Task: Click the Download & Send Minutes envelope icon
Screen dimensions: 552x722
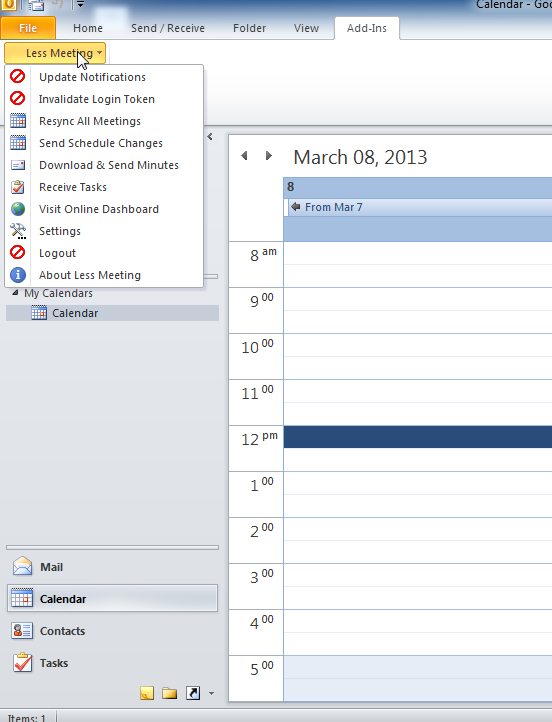Action: point(17,165)
